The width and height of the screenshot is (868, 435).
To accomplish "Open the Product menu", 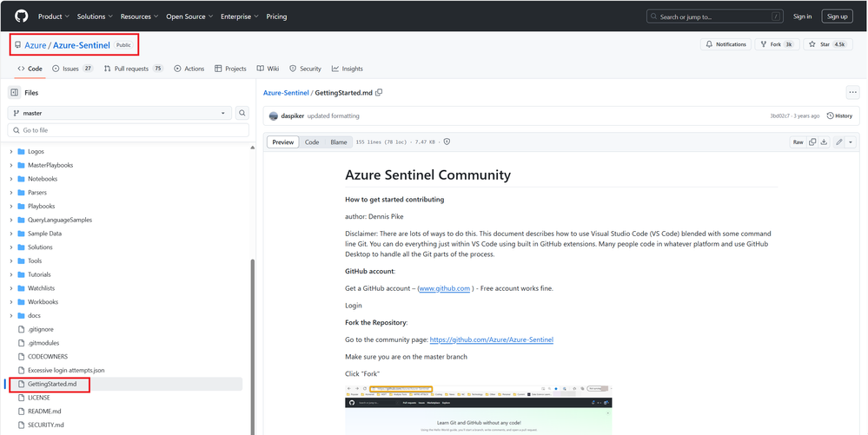I will pos(52,16).
